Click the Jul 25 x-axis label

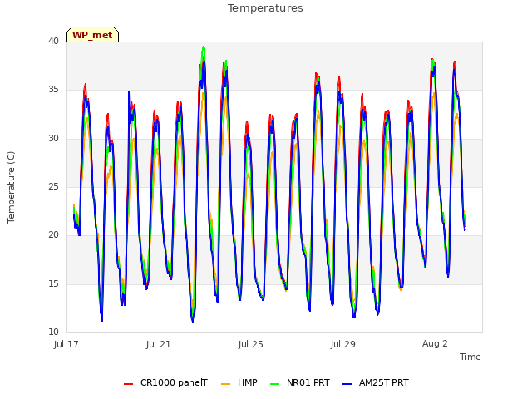tap(251, 344)
